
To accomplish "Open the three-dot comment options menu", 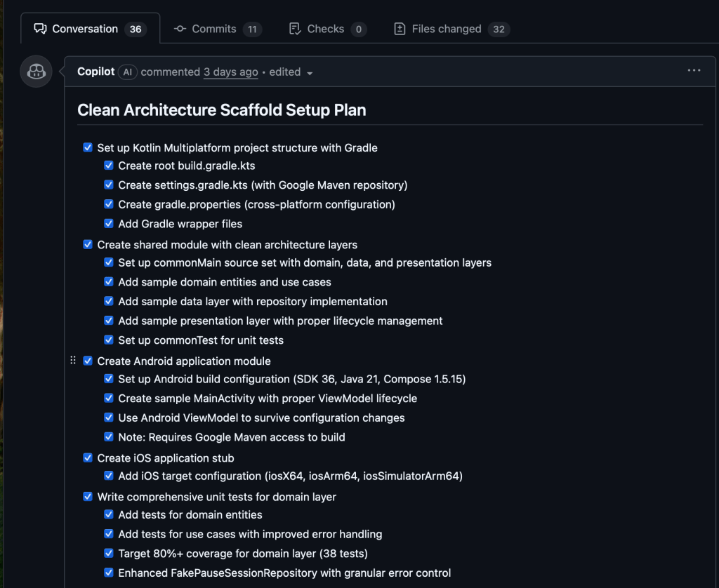I will 694,71.
